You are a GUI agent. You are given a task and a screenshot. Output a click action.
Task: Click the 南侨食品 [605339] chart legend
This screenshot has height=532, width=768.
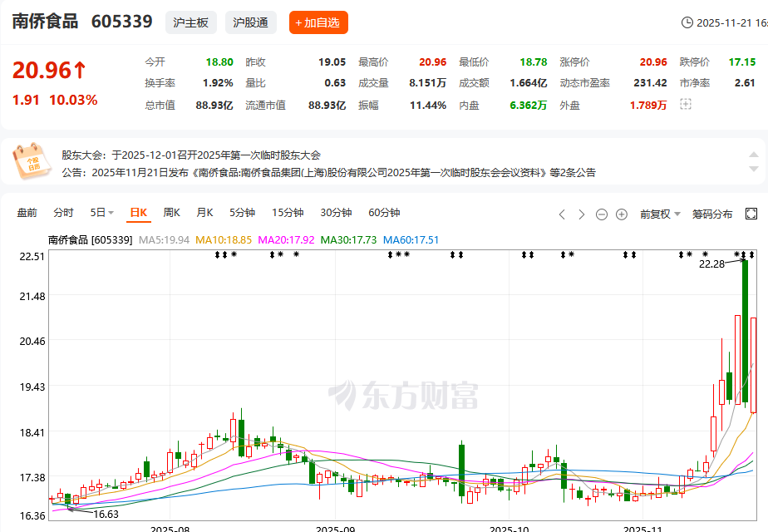pos(90,240)
